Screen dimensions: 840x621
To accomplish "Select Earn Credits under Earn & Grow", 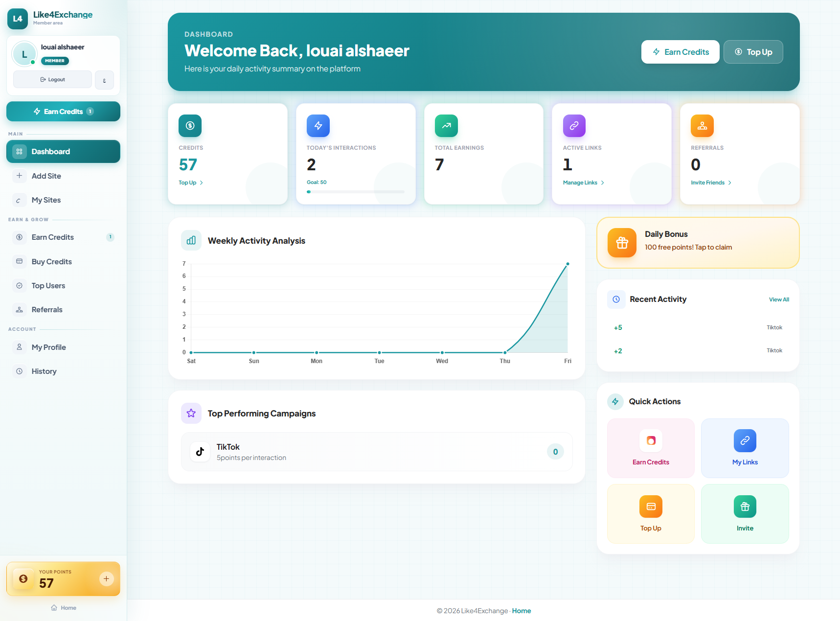I will tap(63, 237).
